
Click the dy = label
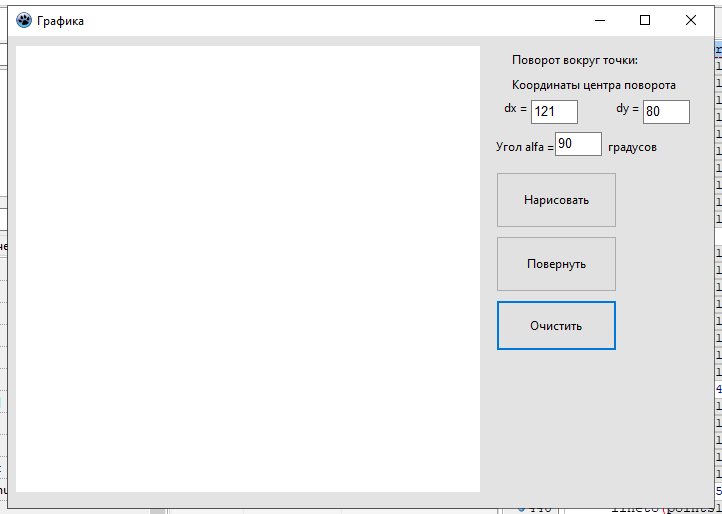tap(628, 109)
